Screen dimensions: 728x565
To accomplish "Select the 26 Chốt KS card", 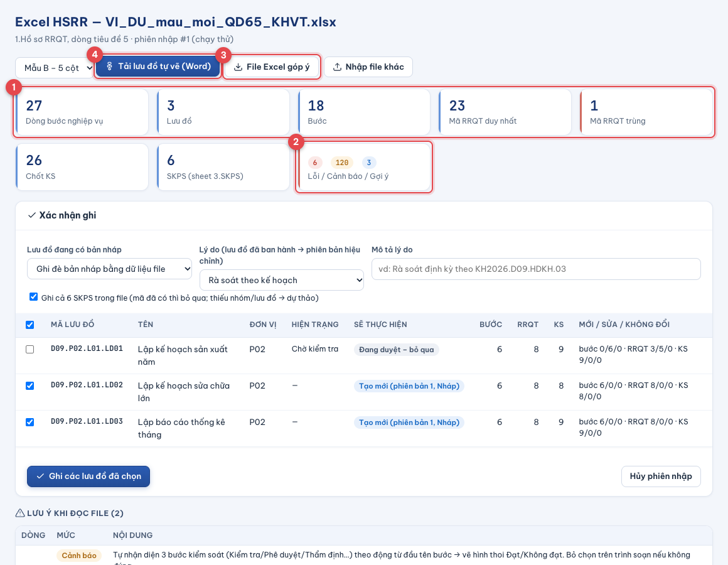I will pos(82,166).
